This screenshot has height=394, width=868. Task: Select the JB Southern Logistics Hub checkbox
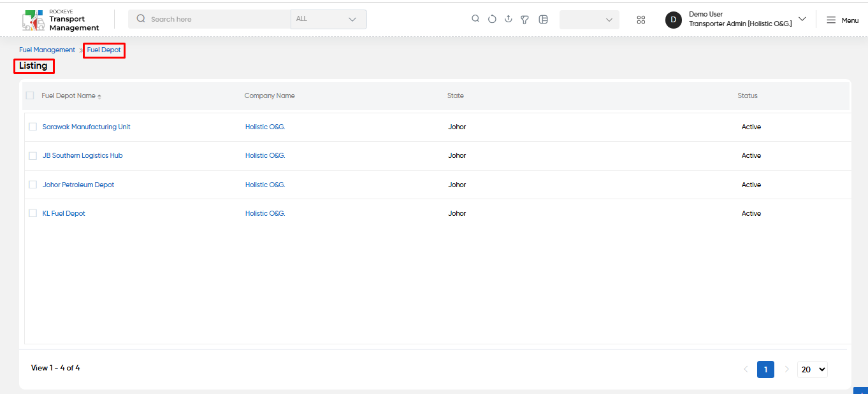click(33, 155)
